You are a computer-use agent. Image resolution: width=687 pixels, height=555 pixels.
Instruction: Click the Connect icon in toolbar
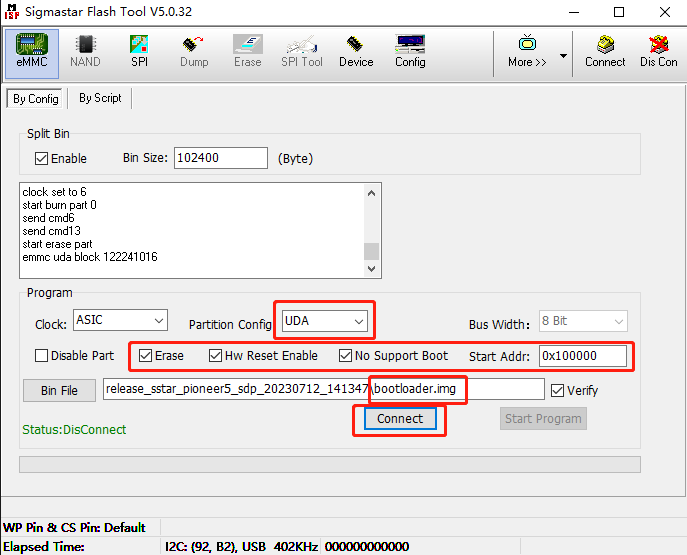[x=605, y=51]
